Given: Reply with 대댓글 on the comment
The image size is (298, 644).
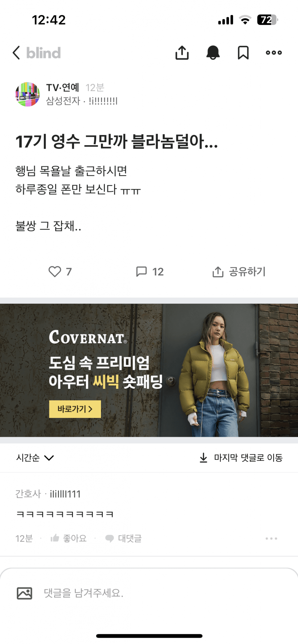Looking at the screenshot, I should click(x=123, y=538).
